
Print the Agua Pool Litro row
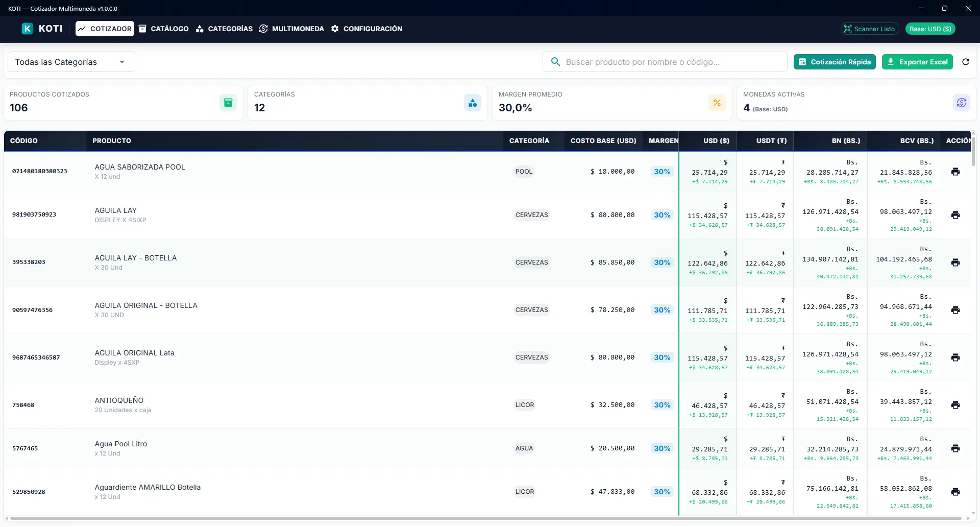click(955, 448)
